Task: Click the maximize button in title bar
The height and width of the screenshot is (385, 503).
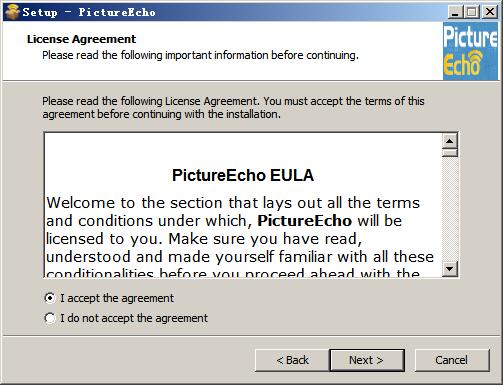Action: tap(472, 12)
